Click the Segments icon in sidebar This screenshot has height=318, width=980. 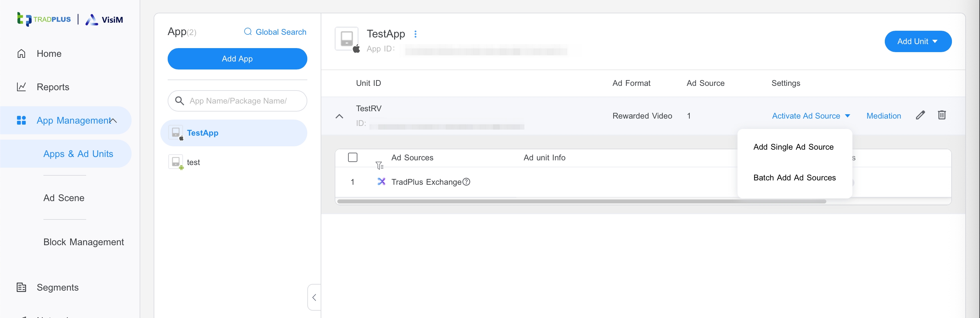(x=21, y=287)
